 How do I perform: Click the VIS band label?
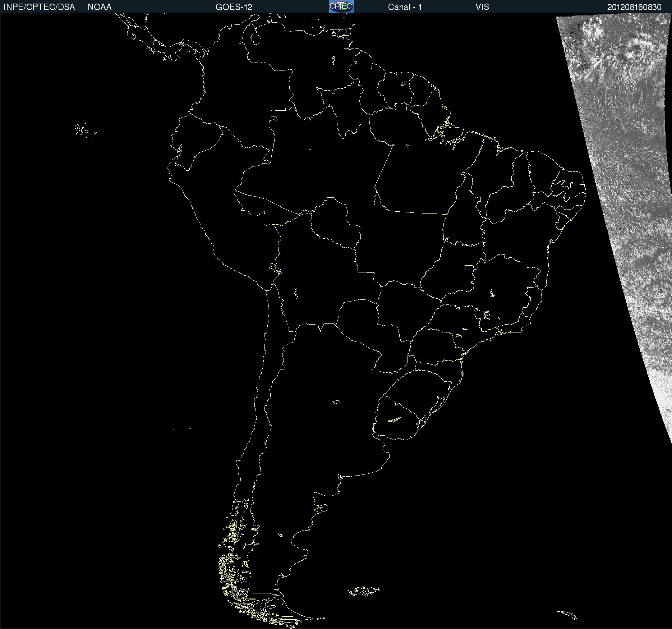482,7
